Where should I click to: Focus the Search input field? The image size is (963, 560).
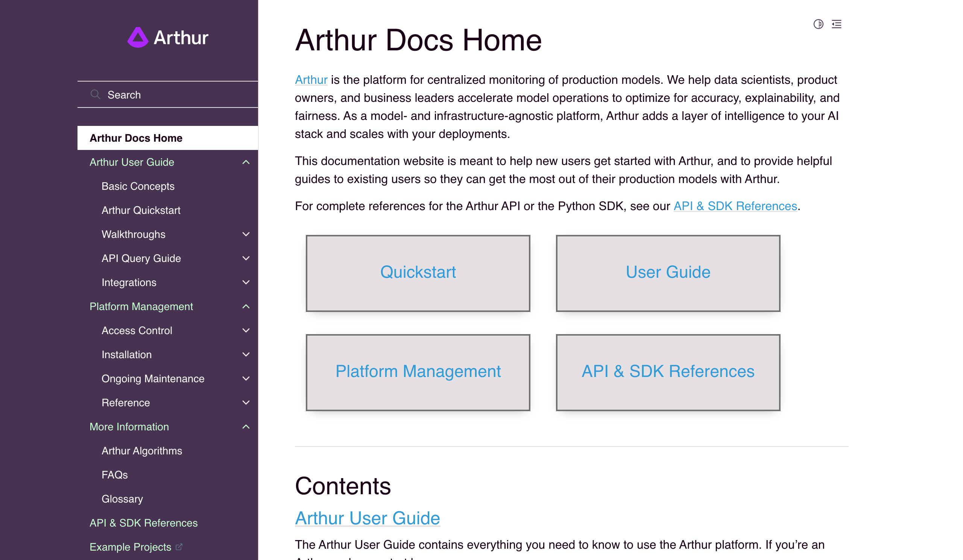pyautogui.click(x=168, y=94)
